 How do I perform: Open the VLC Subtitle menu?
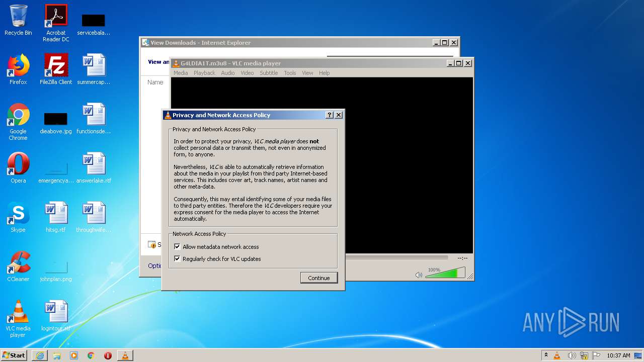pos(269,73)
